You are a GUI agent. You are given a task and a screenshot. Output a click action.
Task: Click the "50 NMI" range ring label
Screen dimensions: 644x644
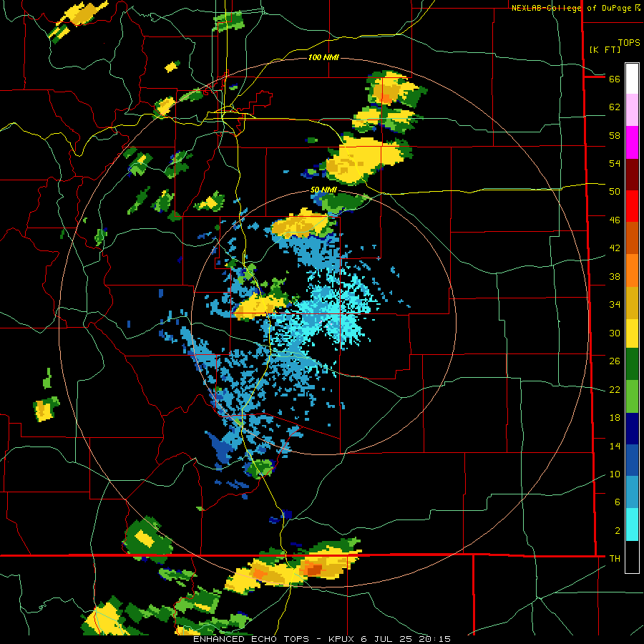tap(323, 190)
